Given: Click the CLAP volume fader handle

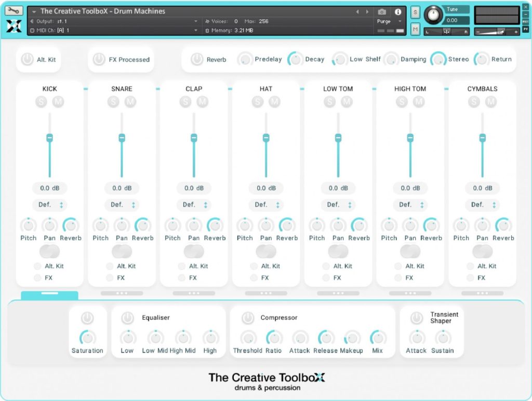Looking at the screenshot, I should 194,137.
